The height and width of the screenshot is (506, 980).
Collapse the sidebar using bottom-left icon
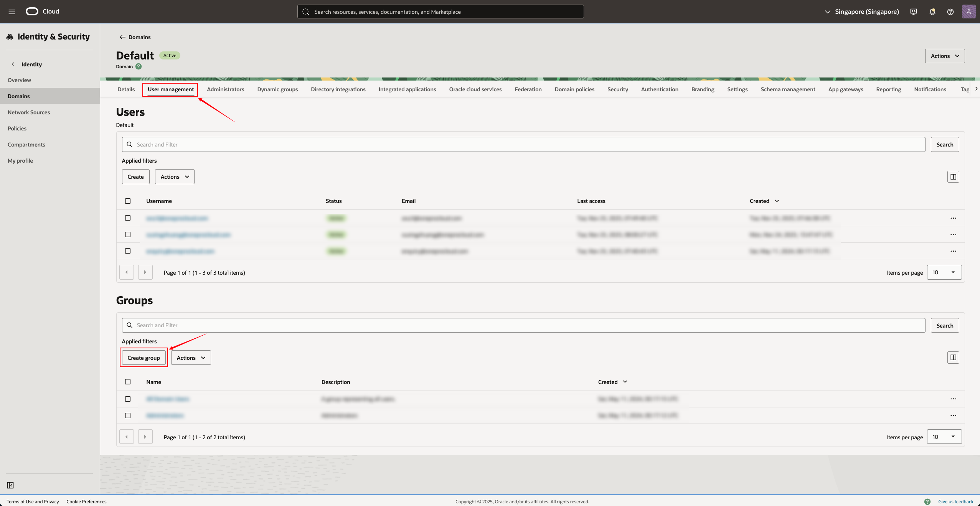coord(10,485)
